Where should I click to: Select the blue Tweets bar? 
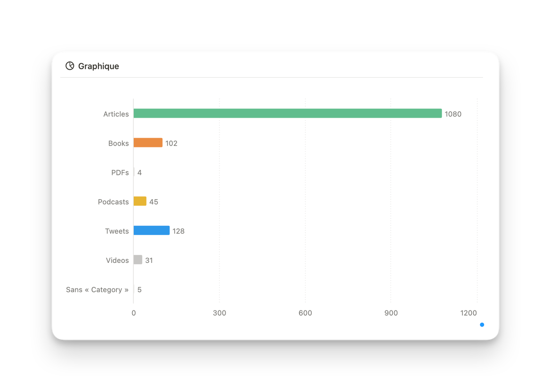151,230
